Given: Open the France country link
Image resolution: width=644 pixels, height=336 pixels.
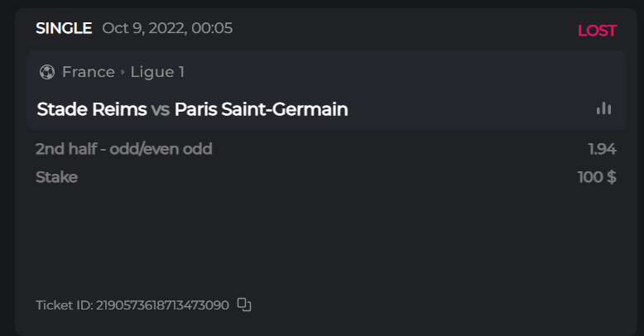Looking at the screenshot, I should (x=89, y=72).
